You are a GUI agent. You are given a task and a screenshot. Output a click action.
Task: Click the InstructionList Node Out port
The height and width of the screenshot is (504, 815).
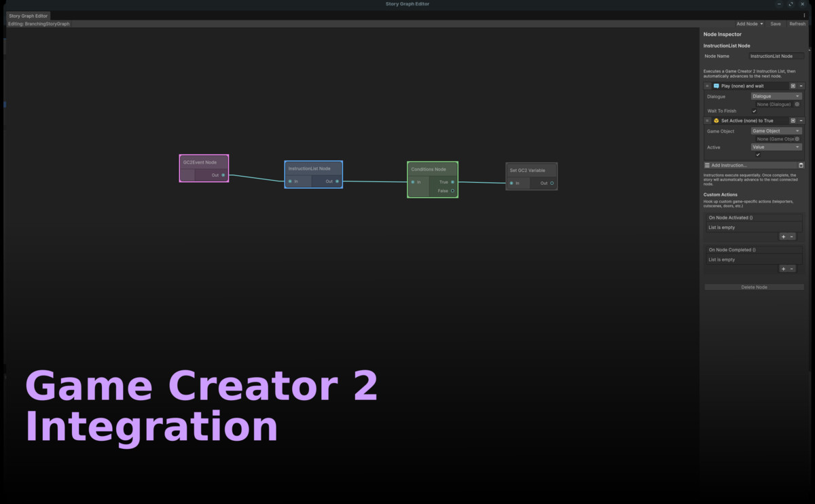pos(337,181)
